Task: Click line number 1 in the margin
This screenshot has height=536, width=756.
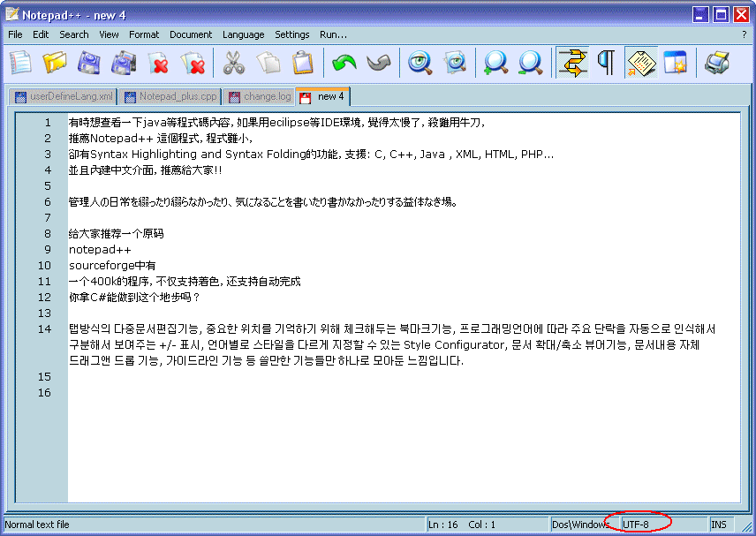Action: (x=48, y=123)
